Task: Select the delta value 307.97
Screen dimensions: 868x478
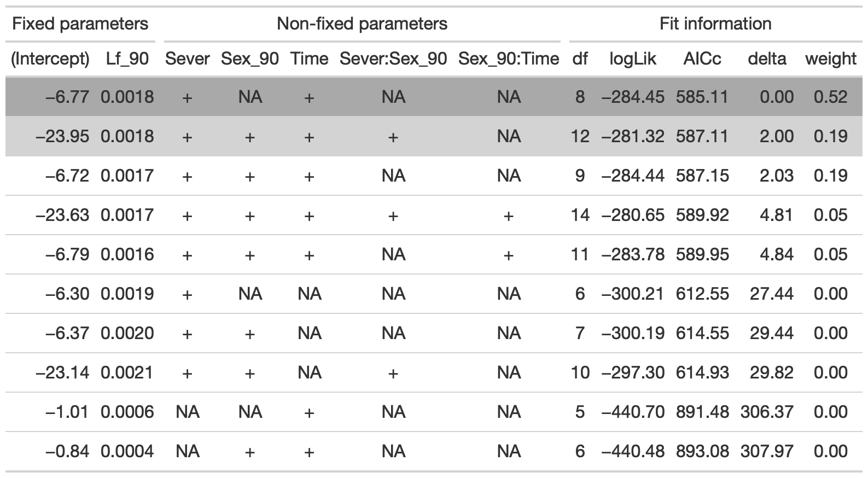Action: coord(767,451)
